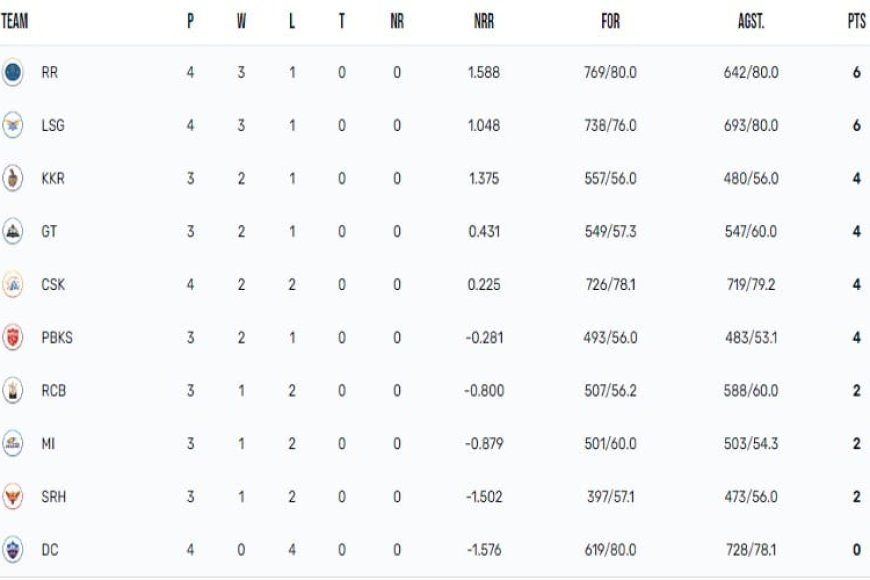Sort standings by PTS column header
This screenshot has width=870, height=580.
click(x=856, y=22)
